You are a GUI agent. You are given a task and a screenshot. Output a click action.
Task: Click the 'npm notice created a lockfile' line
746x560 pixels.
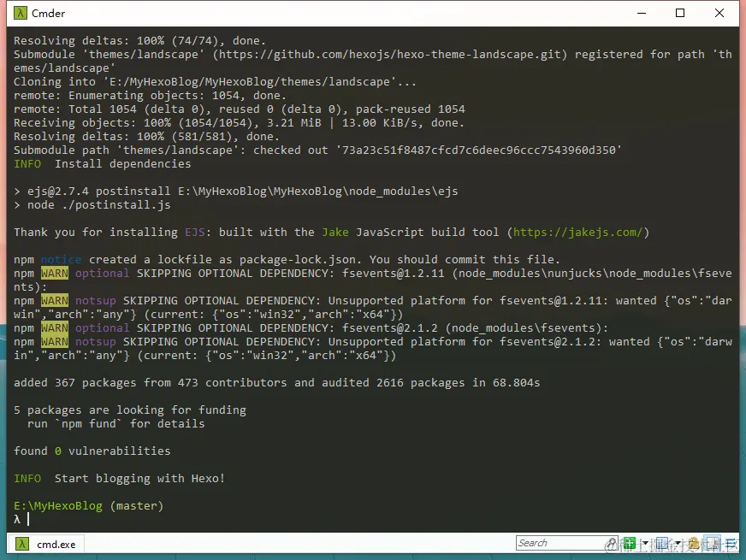click(x=287, y=260)
